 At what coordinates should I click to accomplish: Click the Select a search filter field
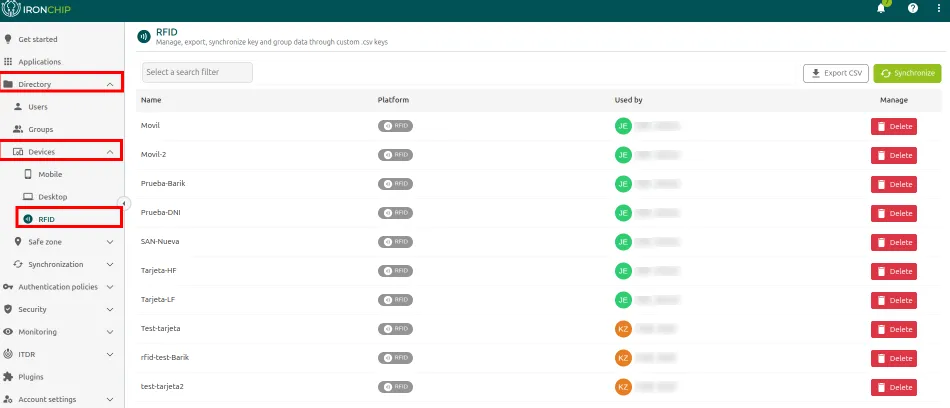pyautogui.click(x=198, y=72)
